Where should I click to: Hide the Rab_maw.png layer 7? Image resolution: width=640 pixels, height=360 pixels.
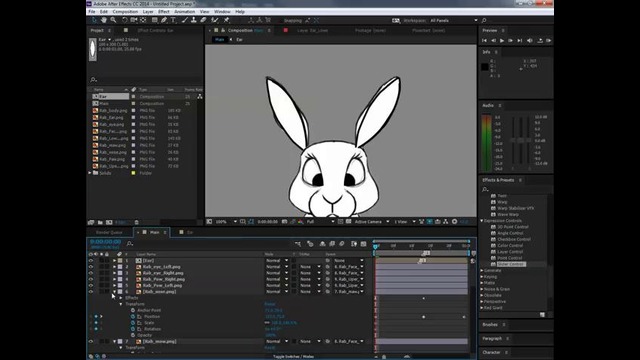tap(91, 341)
